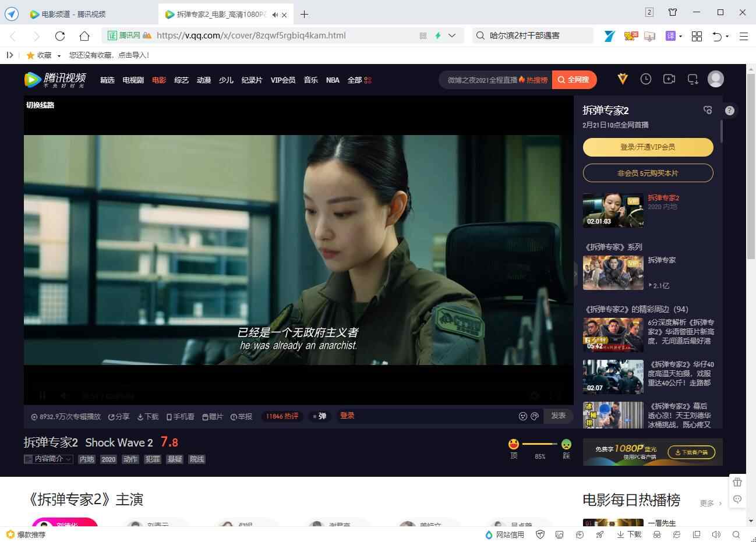The height and width of the screenshot is (542, 756).
Task: Click the rocket accelerate icon in status bar
Action: tap(599, 534)
